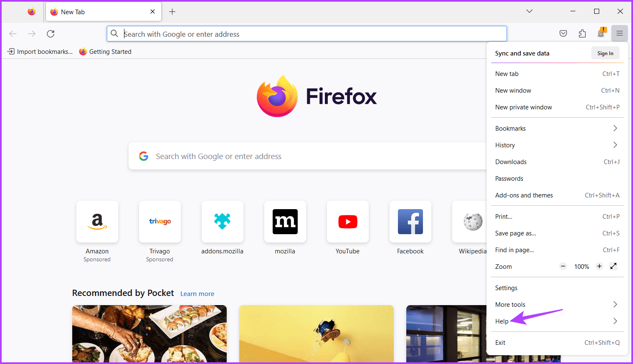
Task: Click the Firefox logo on new tab page
Action: pos(316,96)
